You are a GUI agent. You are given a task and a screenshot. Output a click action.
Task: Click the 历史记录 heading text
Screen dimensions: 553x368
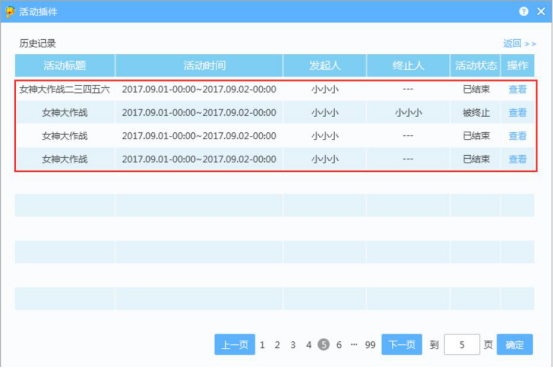coord(37,43)
